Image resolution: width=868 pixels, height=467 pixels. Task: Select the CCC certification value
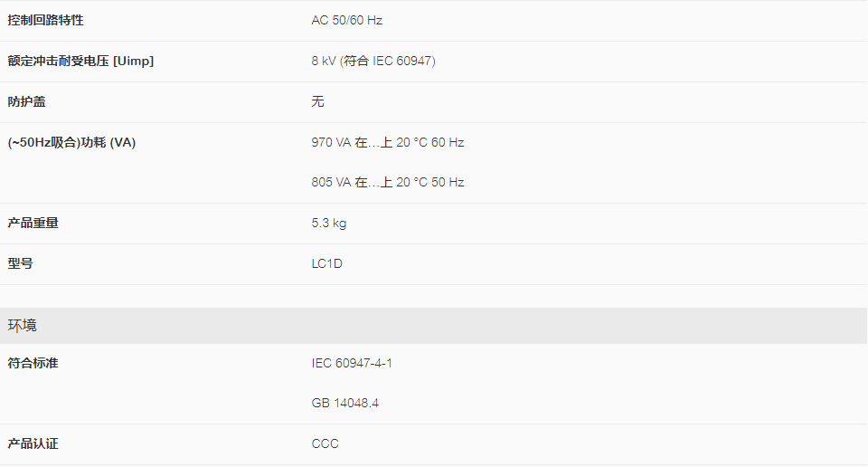[x=325, y=443]
